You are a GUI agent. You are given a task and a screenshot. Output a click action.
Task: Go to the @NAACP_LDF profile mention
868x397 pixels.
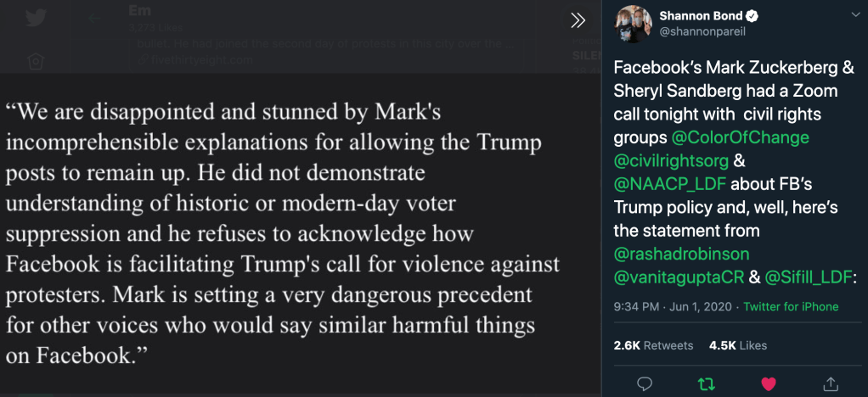(x=660, y=183)
